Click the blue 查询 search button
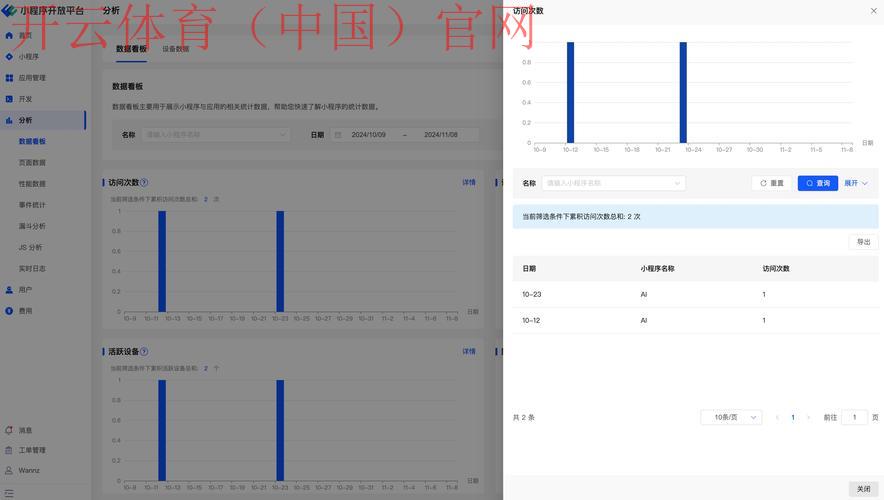The height and width of the screenshot is (500, 884). [817, 183]
